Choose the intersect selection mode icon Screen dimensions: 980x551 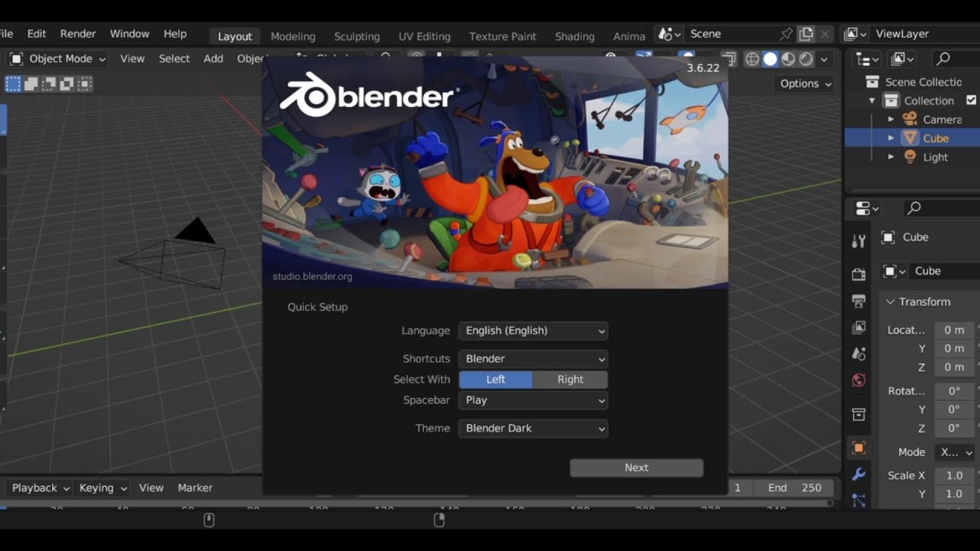point(84,83)
